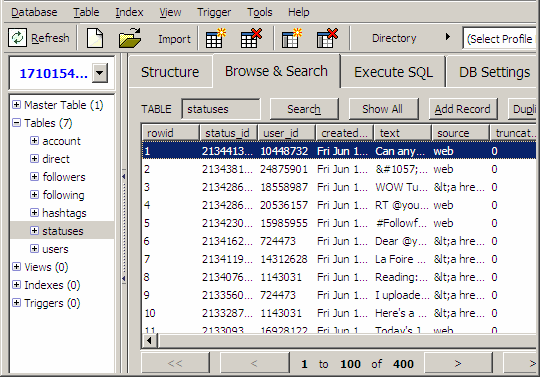Expand the direct table node
Viewport: 540px width, 377px height.
pos(34,158)
